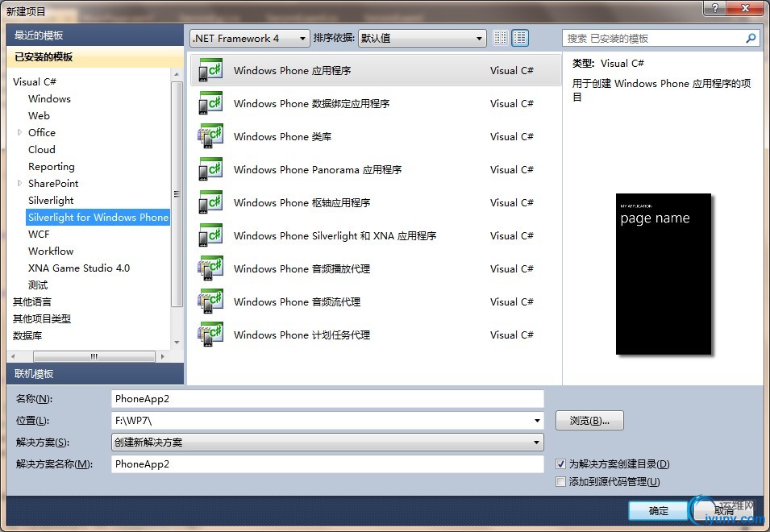Open the help question mark button
The width and height of the screenshot is (770, 532).
[x=714, y=7]
